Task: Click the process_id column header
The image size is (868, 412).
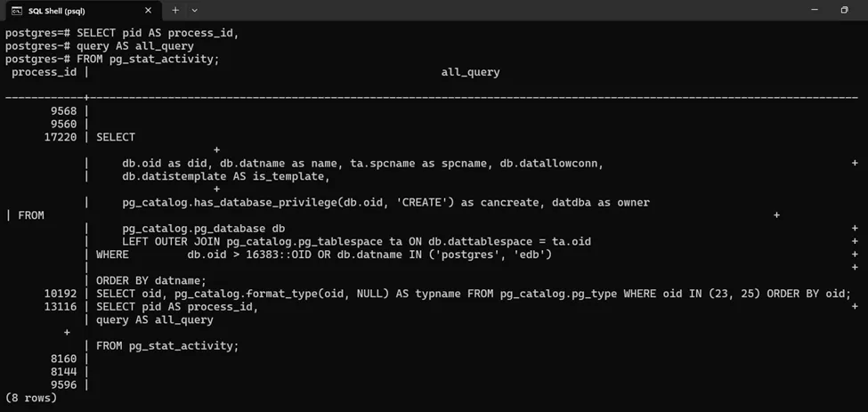Action: click(x=44, y=72)
